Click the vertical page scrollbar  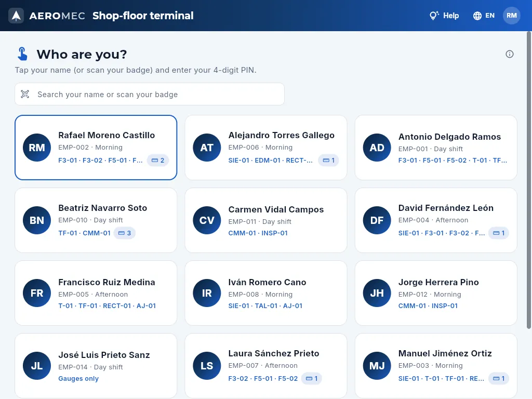[528, 180]
